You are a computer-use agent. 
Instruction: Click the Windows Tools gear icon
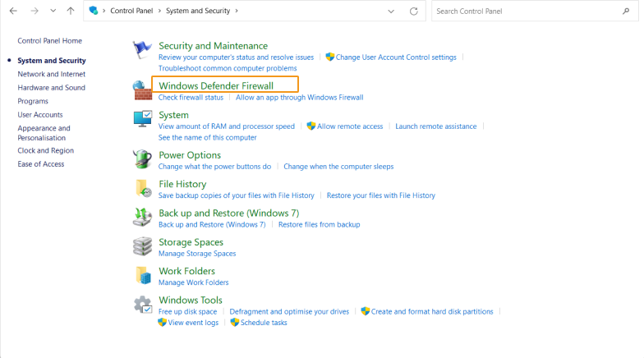143,305
